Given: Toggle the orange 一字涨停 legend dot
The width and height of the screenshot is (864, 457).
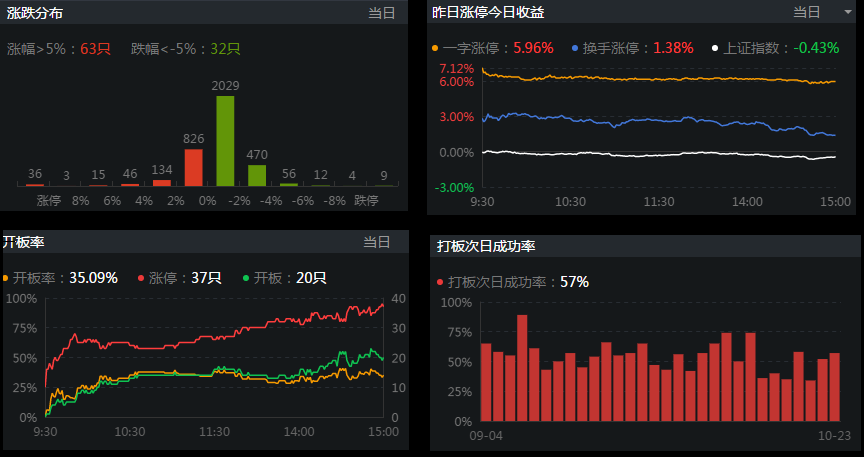Looking at the screenshot, I should [x=435, y=48].
